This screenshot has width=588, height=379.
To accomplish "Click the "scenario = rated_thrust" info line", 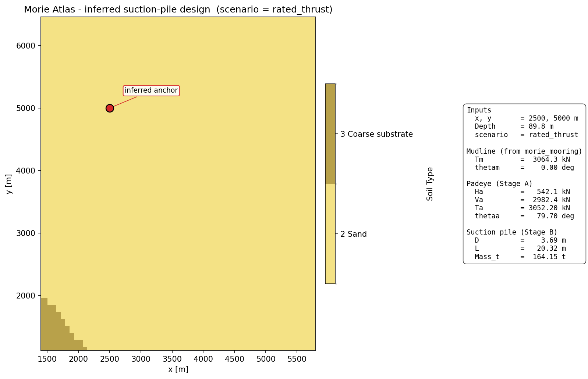I will coord(526,135).
